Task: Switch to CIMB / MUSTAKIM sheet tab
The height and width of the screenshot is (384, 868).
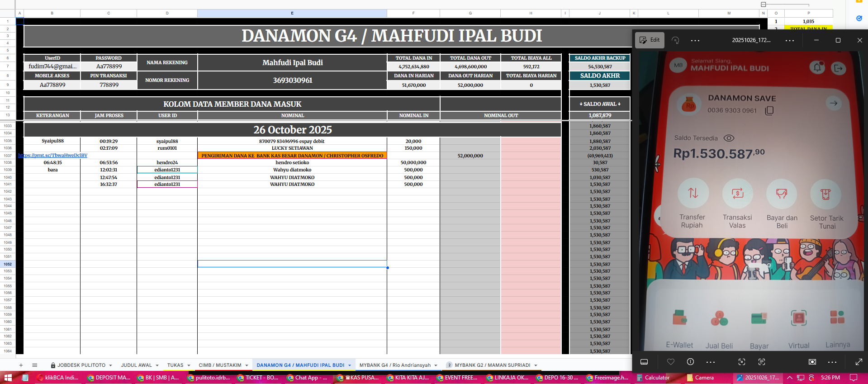Action: click(220, 365)
